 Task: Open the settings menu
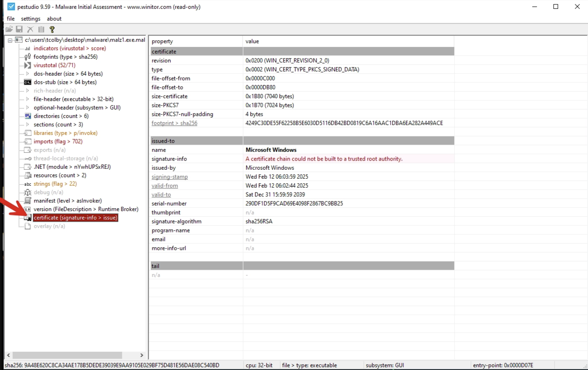[x=31, y=19]
